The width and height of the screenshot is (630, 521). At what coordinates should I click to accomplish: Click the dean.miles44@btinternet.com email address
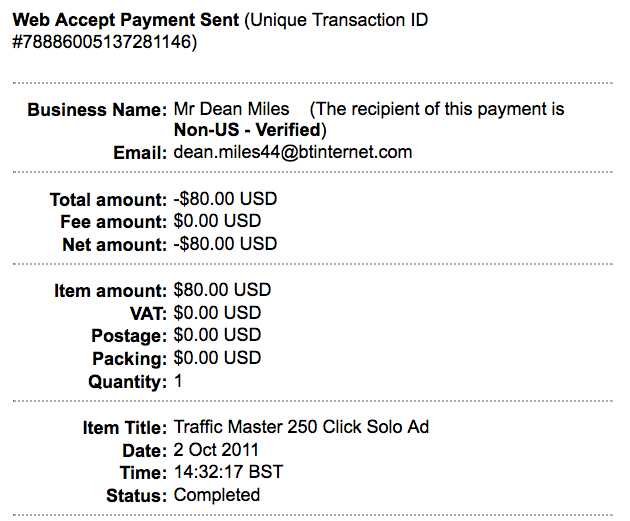[292, 153]
